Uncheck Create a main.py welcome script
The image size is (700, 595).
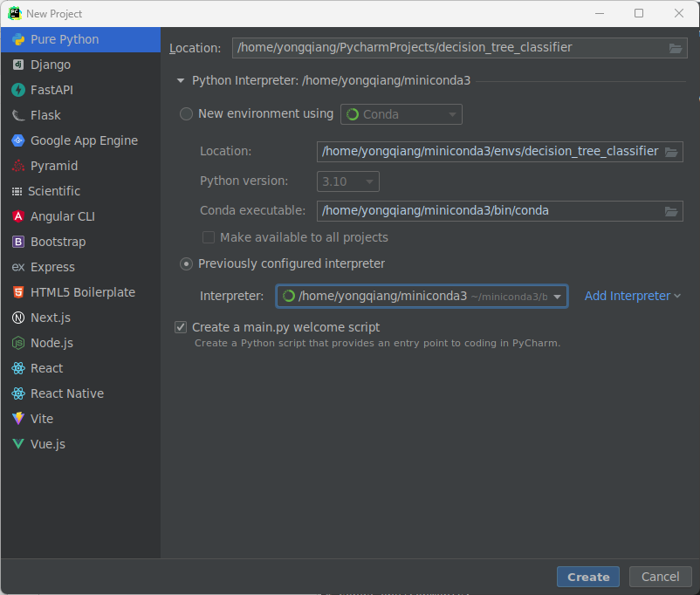click(x=180, y=327)
